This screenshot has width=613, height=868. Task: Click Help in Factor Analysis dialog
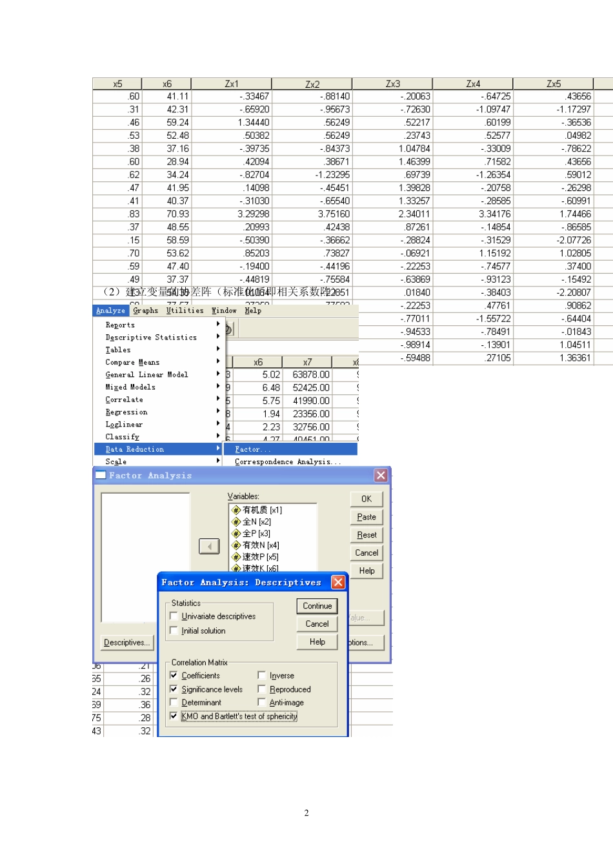tap(367, 571)
